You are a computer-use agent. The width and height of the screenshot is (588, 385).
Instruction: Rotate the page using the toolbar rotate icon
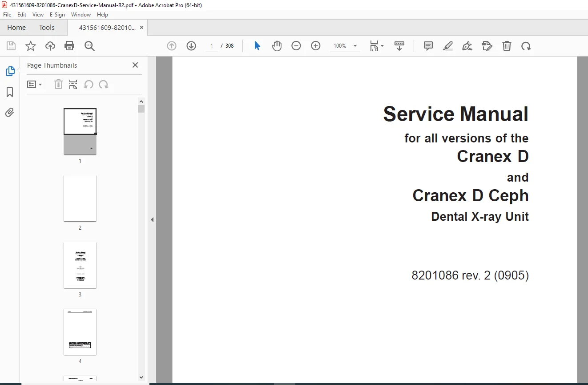526,46
